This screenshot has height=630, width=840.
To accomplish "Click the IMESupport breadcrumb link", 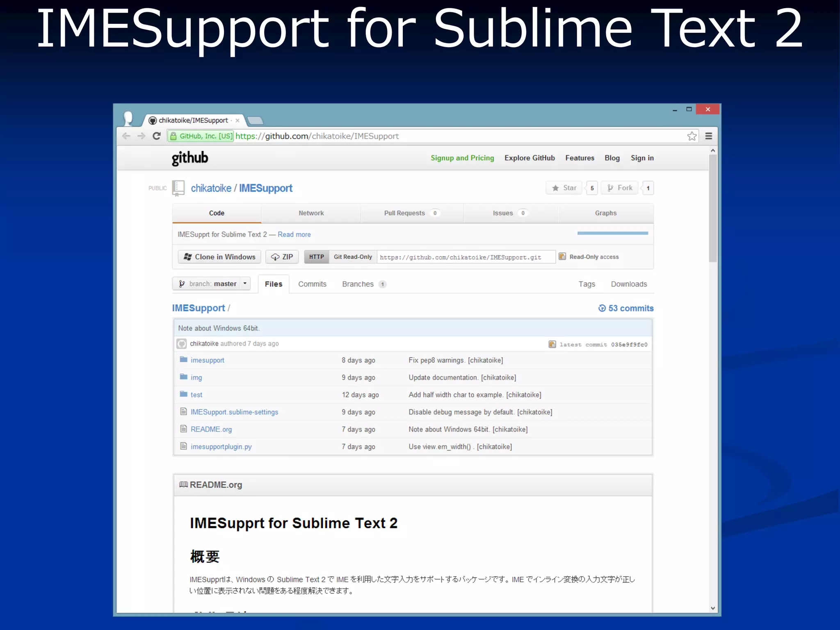I will pyautogui.click(x=199, y=308).
